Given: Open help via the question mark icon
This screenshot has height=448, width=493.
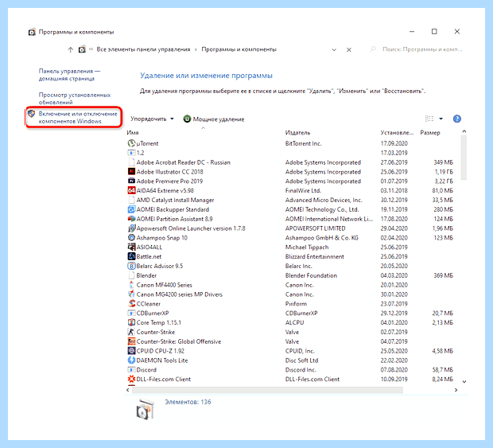Looking at the screenshot, I should (x=457, y=119).
